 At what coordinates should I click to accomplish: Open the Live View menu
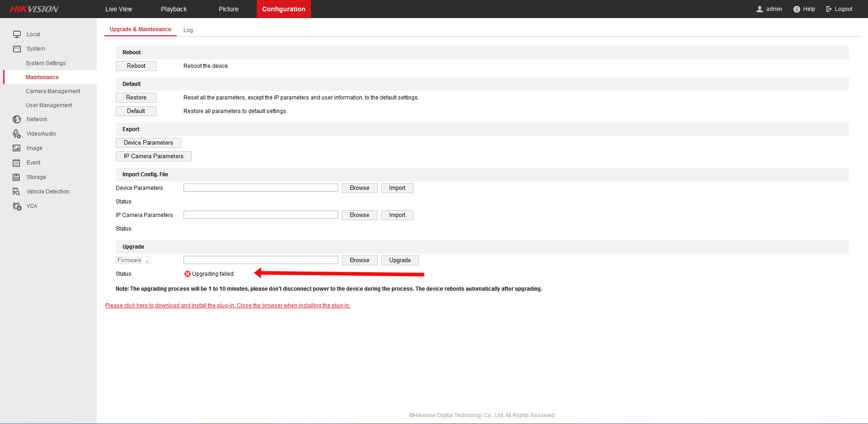[x=118, y=9]
